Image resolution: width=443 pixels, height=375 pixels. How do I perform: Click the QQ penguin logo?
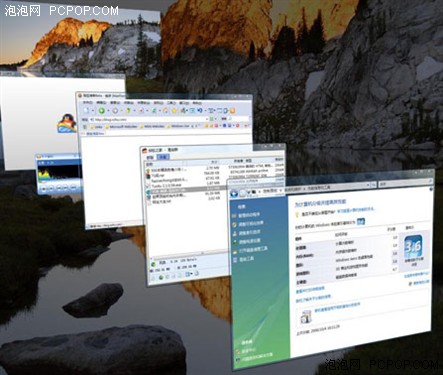coord(67,123)
